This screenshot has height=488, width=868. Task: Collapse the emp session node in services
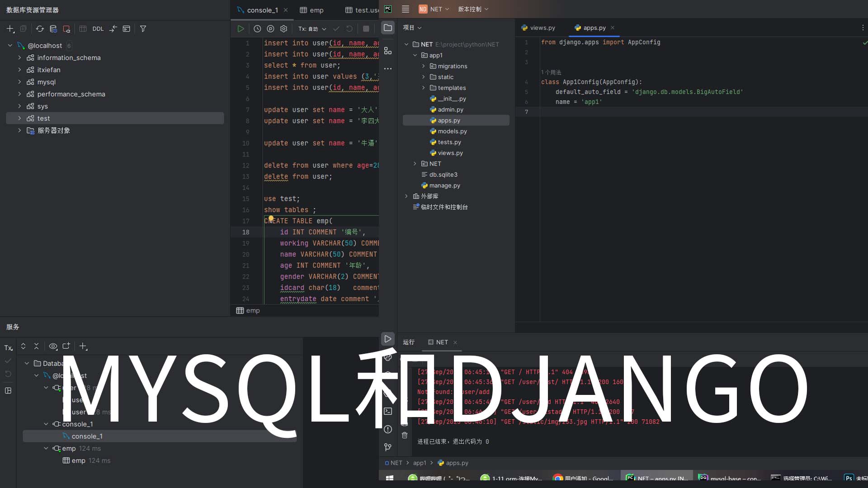point(46,449)
